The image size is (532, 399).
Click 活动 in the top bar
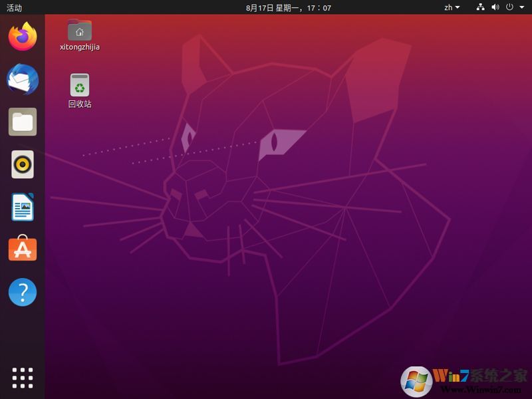15,7
